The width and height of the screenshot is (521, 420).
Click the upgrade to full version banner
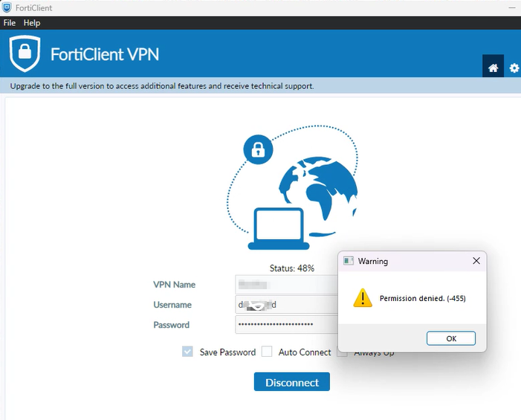click(x=162, y=86)
